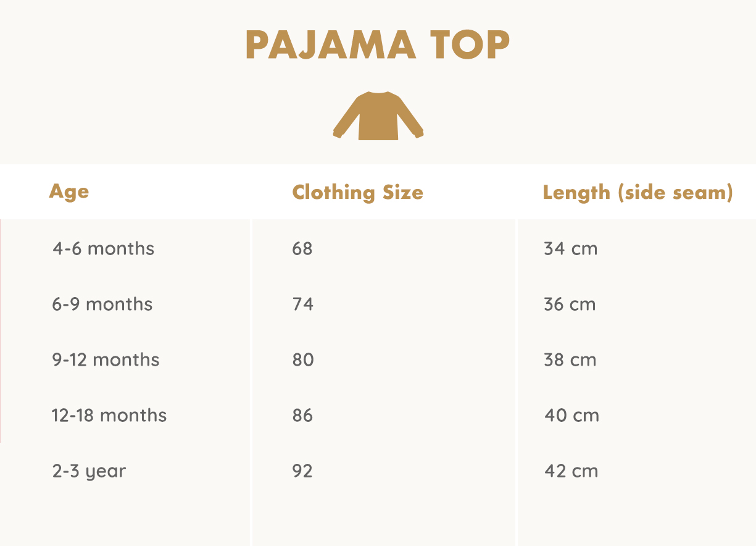The height and width of the screenshot is (546, 756).
Task: Select the 9-12 months age cell
Action: [106, 360]
